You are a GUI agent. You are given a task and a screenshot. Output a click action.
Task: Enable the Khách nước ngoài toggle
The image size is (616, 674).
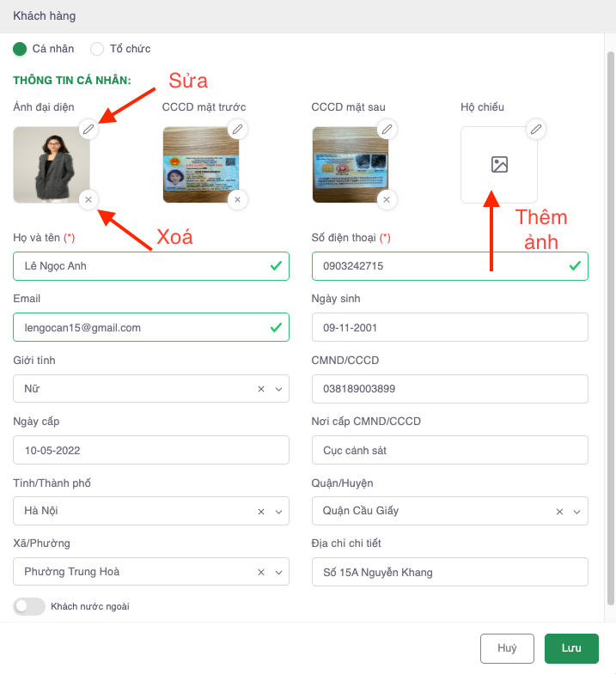29,606
